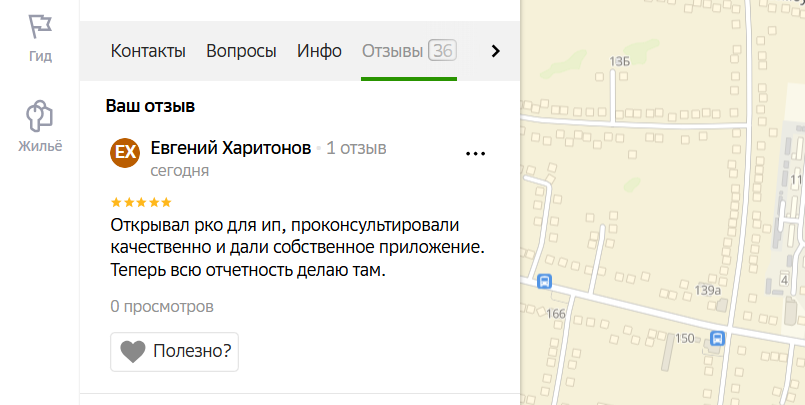805x405 pixels.
Task: Mark review as helpful with Полезно?
Action: [175, 352]
